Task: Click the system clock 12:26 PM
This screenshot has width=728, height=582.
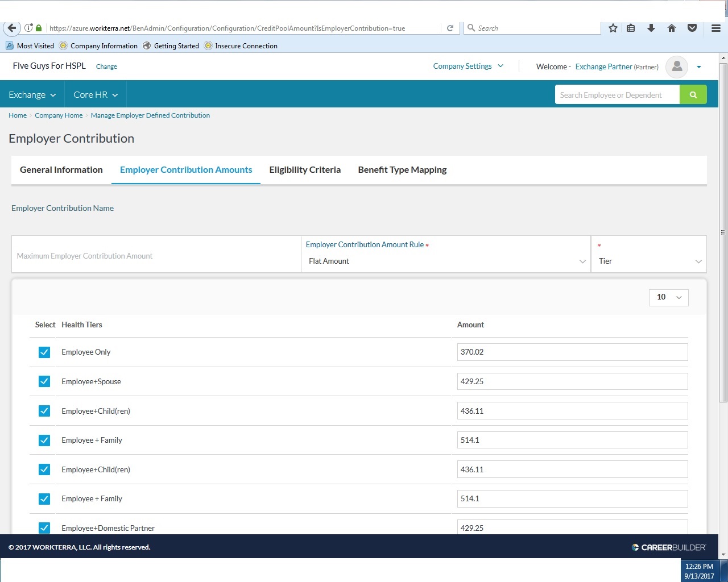Action: pyautogui.click(x=699, y=566)
